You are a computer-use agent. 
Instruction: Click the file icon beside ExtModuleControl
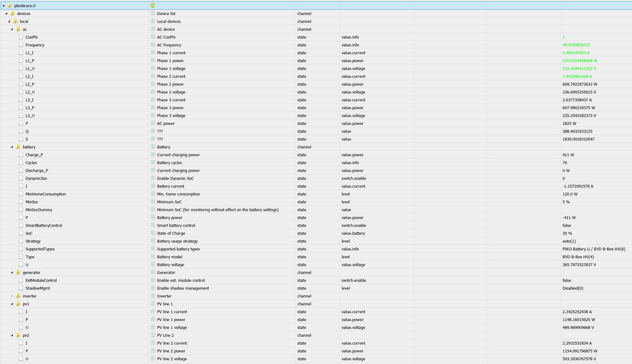point(21,280)
